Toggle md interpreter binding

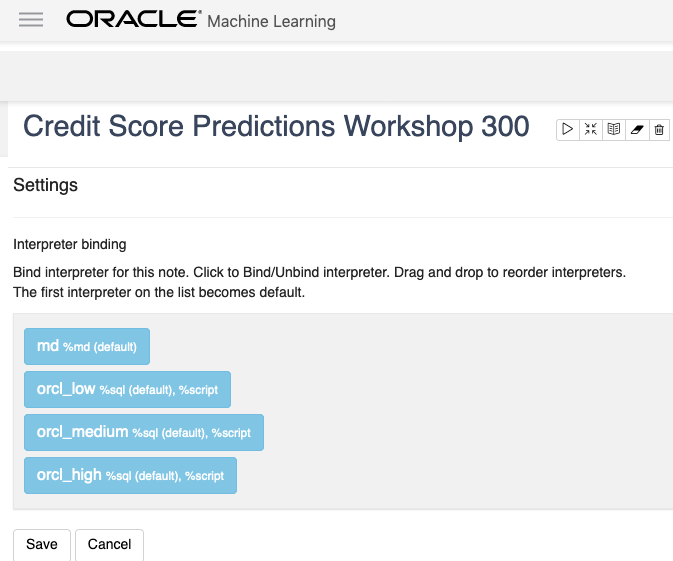click(87, 346)
